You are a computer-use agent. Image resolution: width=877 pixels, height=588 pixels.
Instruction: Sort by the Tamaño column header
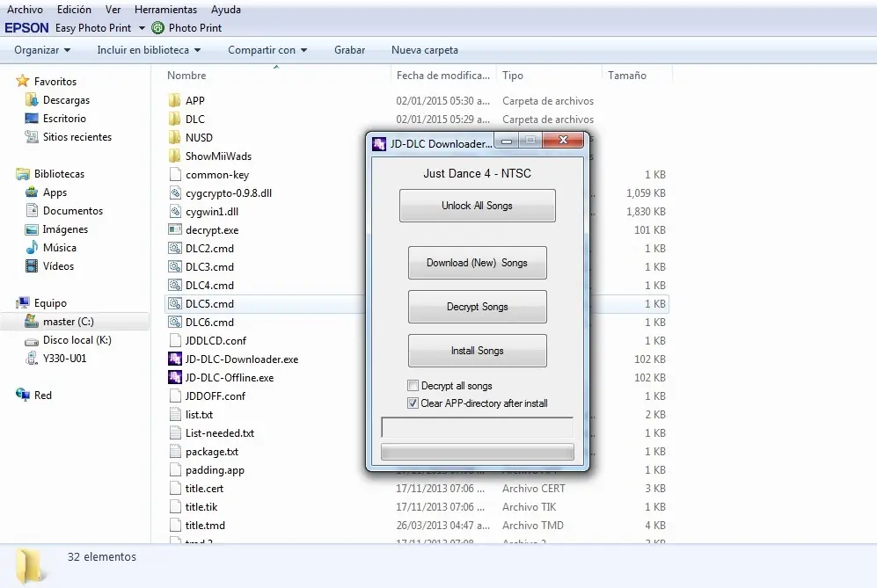coord(637,76)
